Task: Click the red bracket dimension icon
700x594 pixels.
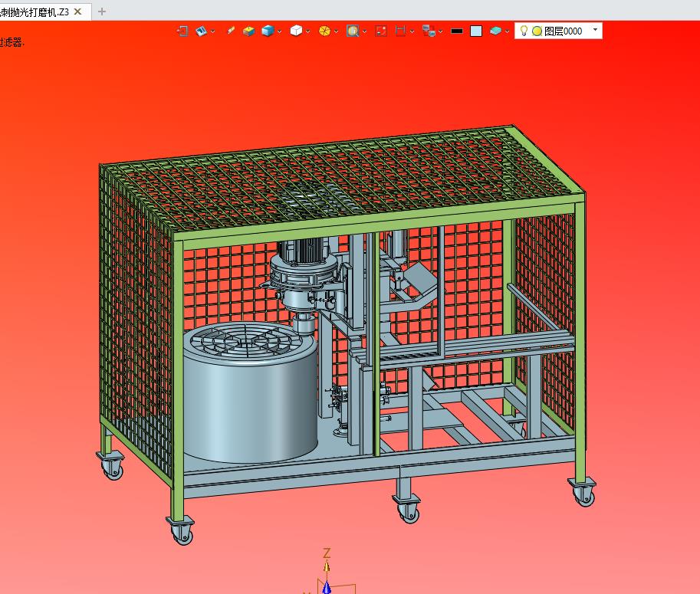Action: [400, 31]
